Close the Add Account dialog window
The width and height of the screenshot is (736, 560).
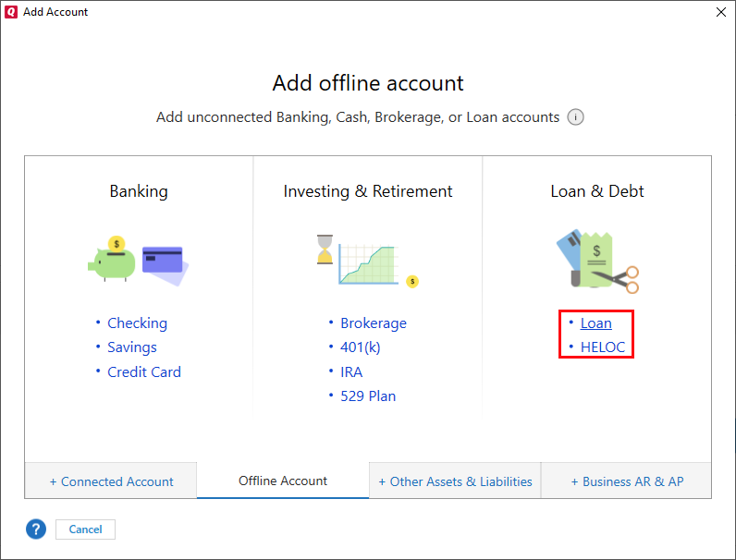(720, 12)
